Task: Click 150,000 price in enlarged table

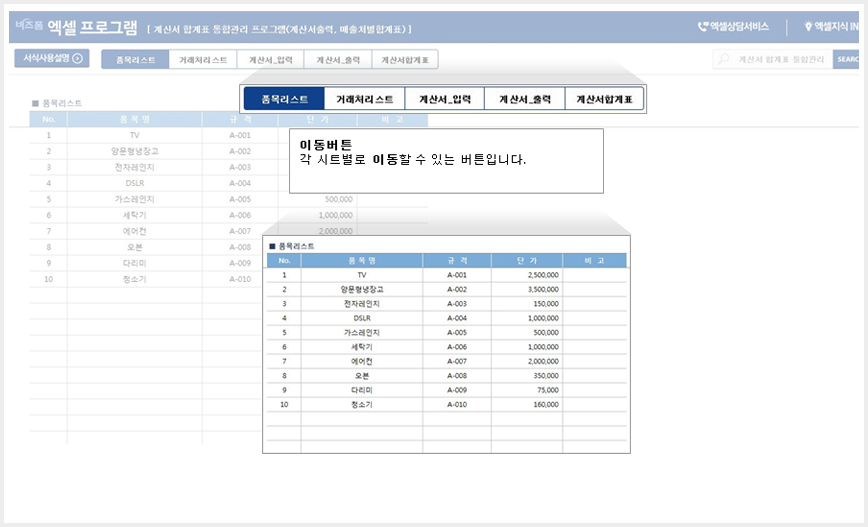Action: pos(546,304)
